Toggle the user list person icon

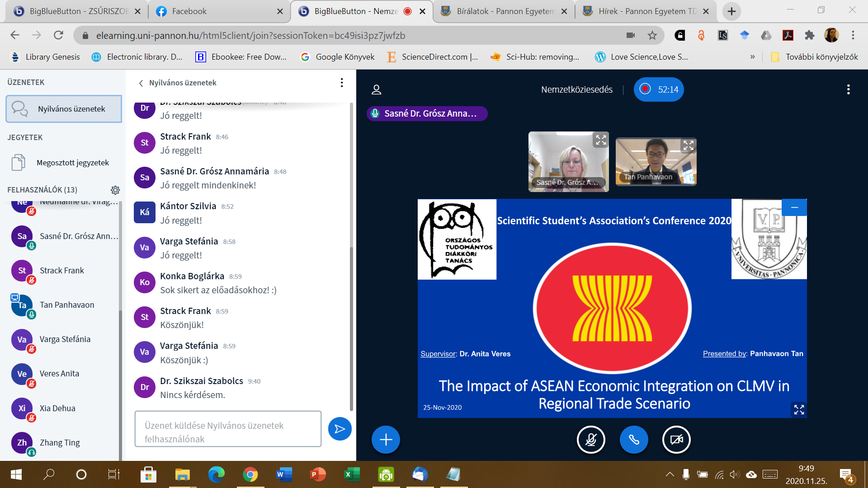pyautogui.click(x=376, y=89)
